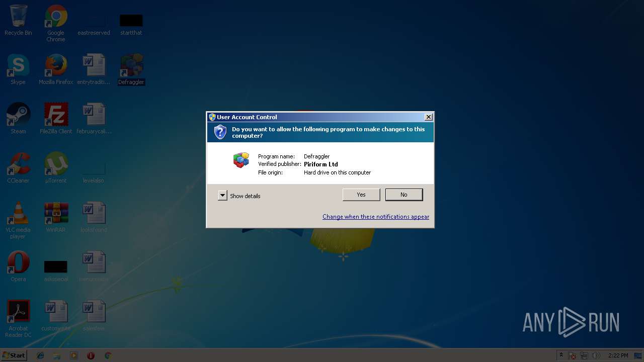Click the Defraggler program icon in dialog
The width and height of the screenshot is (644, 362).
[x=241, y=160]
